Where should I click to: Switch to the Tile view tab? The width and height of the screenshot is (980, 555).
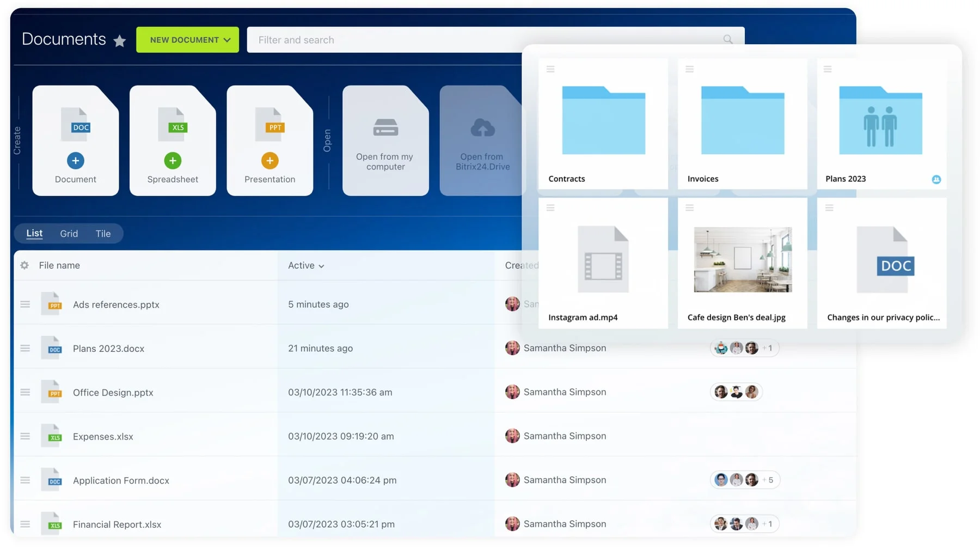click(103, 234)
